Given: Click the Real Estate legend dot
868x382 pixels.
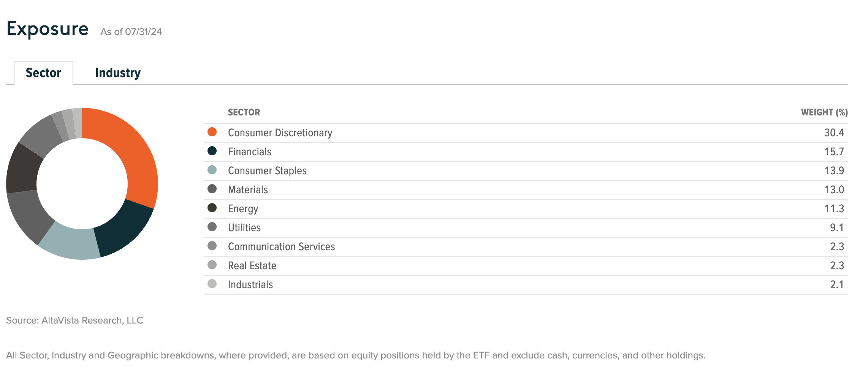Looking at the screenshot, I should pyautogui.click(x=212, y=265).
